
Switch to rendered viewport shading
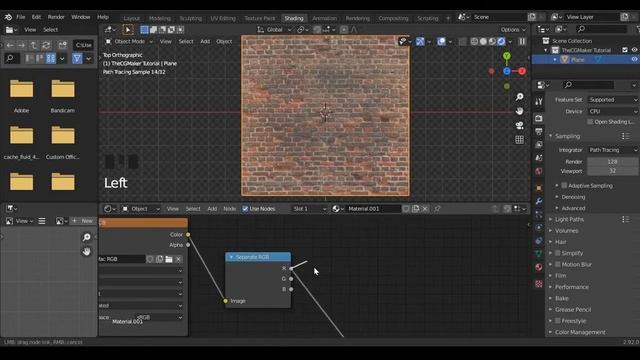click(x=501, y=41)
